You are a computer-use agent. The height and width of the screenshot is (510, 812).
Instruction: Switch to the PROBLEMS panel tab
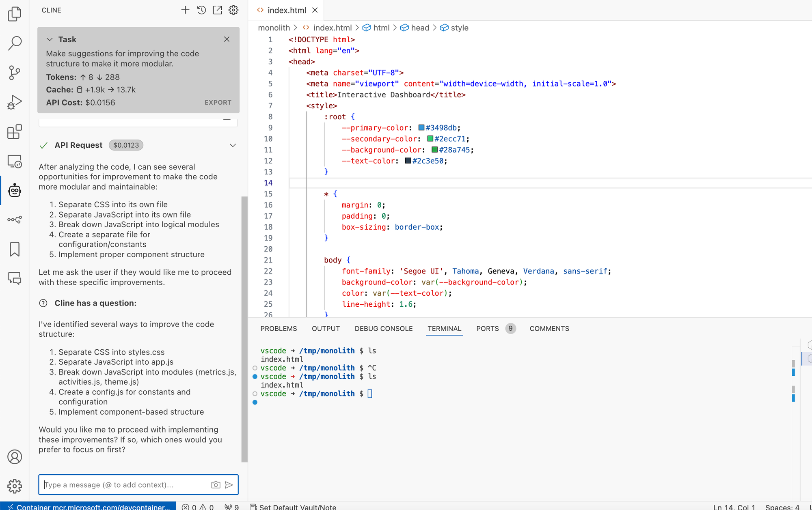pos(279,329)
